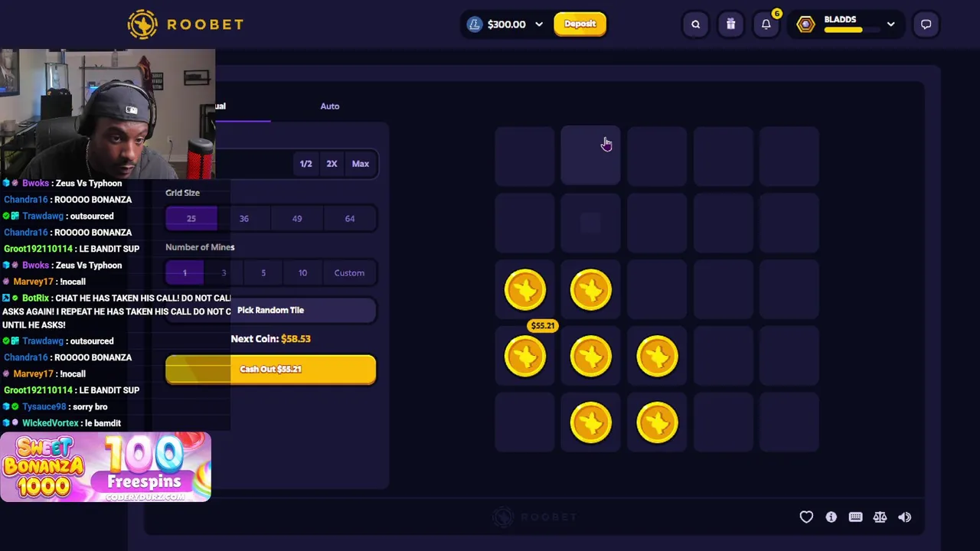This screenshot has width=980, height=551.
Task: Click coin under the $55.21 label
Action: pyautogui.click(x=524, y=356)
